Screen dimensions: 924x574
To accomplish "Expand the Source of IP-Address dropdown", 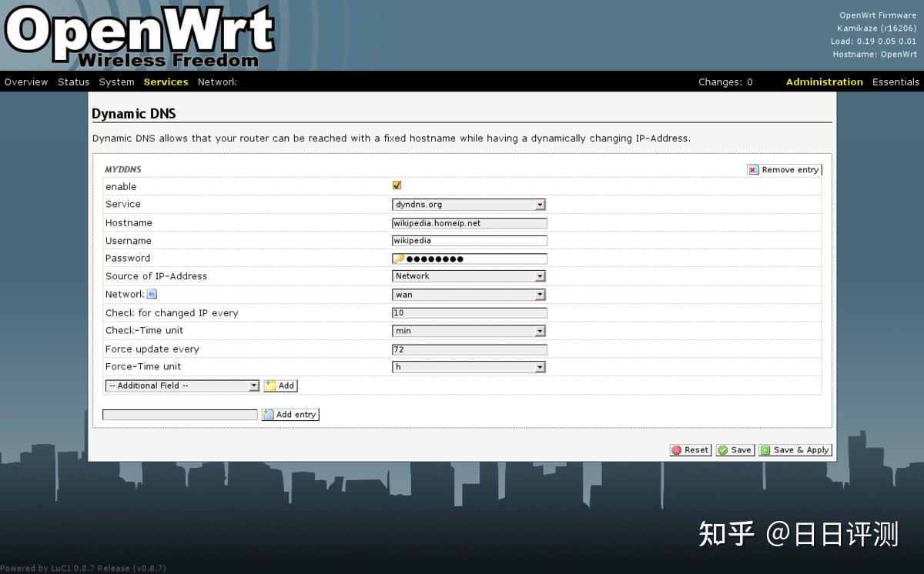I will [x=541, y=275].
